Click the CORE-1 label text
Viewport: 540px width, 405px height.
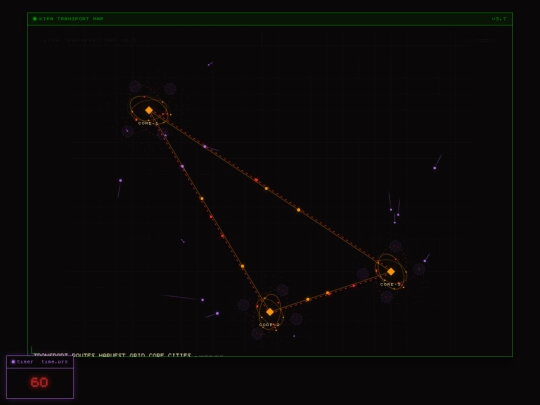click(148, 123)
